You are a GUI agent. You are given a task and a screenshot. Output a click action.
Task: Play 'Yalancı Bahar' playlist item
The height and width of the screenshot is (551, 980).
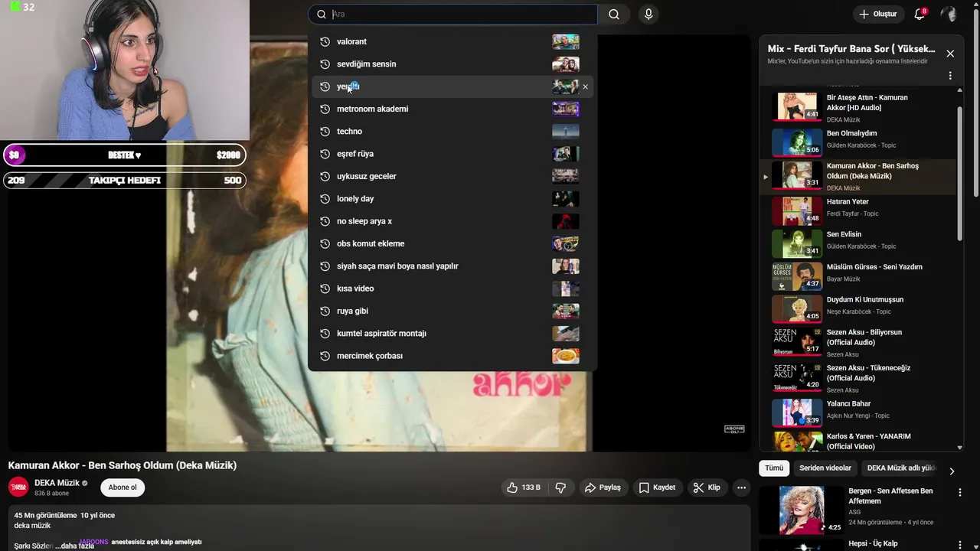coord(857,412)
